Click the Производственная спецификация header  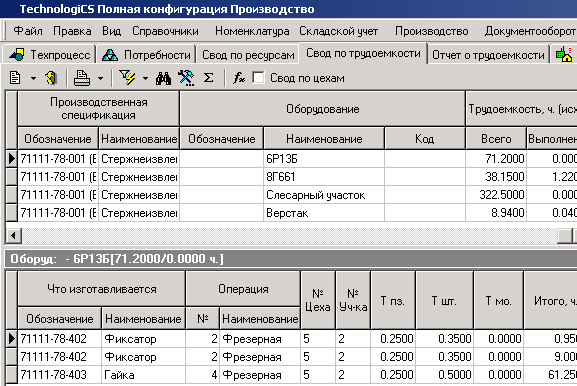pyautogui.click(x=99, y=109)
